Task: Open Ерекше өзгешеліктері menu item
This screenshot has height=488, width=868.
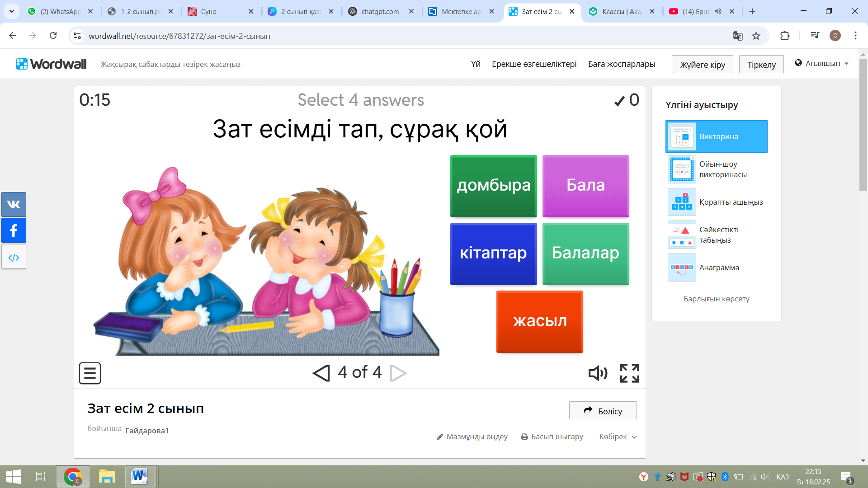Action: pyautogui.click(x=534, y=64)
